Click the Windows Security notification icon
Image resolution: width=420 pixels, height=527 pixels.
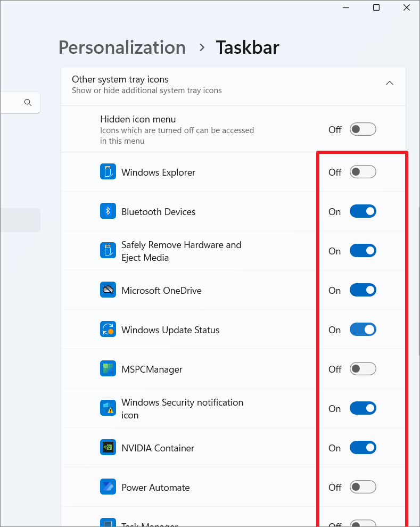click(x=108, y=408)
